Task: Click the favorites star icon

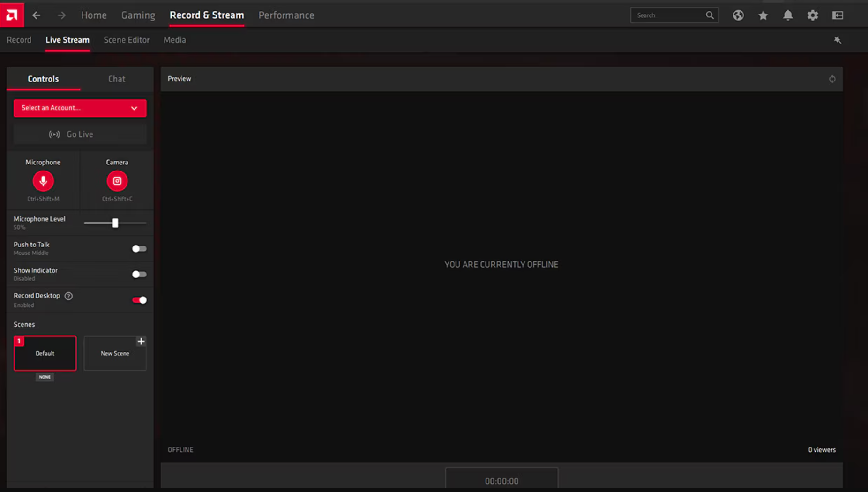Action: click(763, 15)
